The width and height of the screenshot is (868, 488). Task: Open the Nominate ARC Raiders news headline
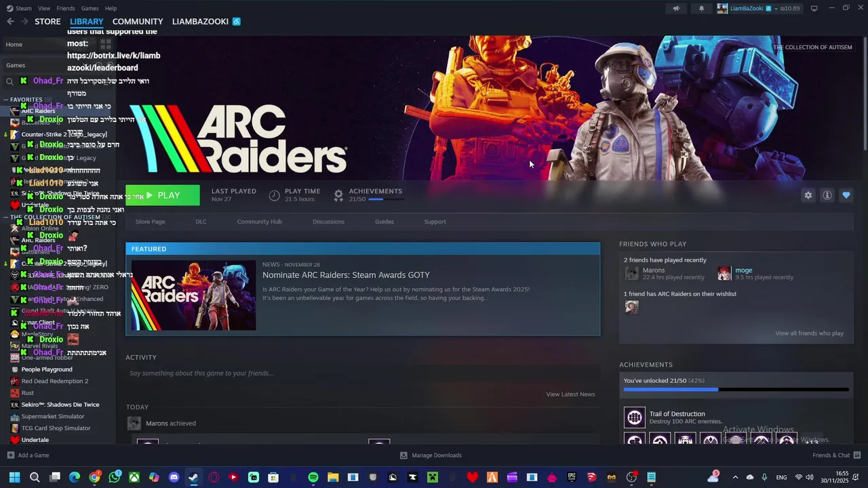pyautogui.click(x=346, y=275)
